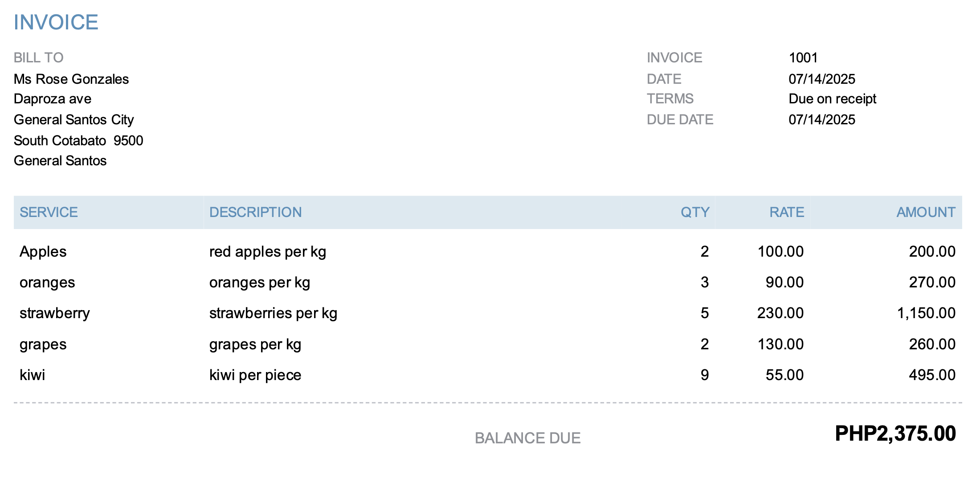Select the Due on receipt terms value
The image size is (980, 483).
pos(832,98)
